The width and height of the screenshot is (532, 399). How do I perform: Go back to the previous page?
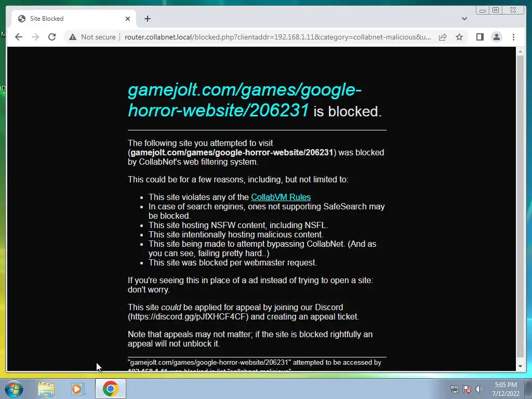coord(19,37)
